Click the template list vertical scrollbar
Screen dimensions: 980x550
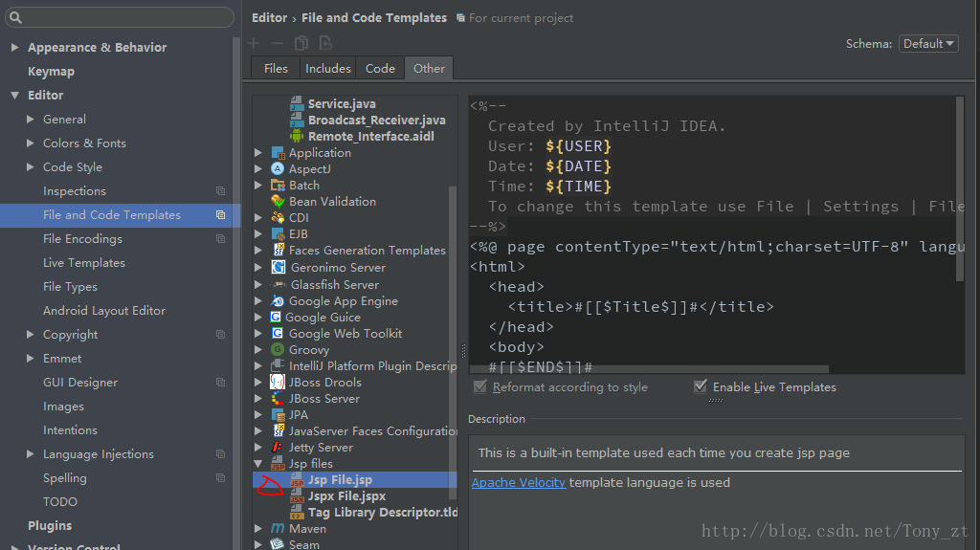453,342
